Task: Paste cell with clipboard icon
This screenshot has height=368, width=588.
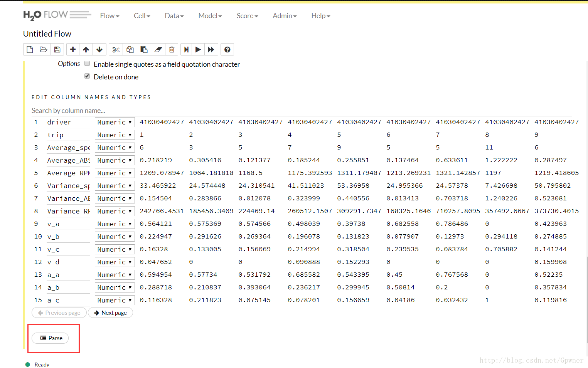Action: (x=144, y=49)
